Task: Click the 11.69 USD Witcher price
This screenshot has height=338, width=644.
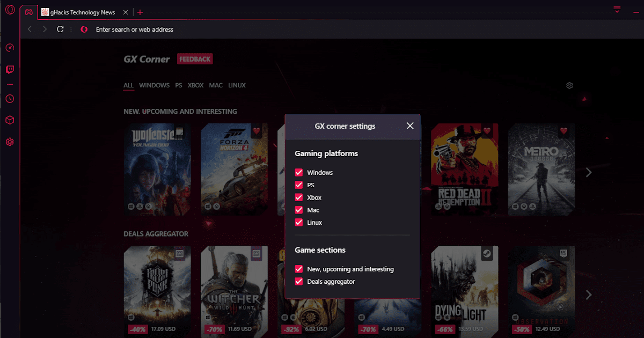Action: point(241,329)
